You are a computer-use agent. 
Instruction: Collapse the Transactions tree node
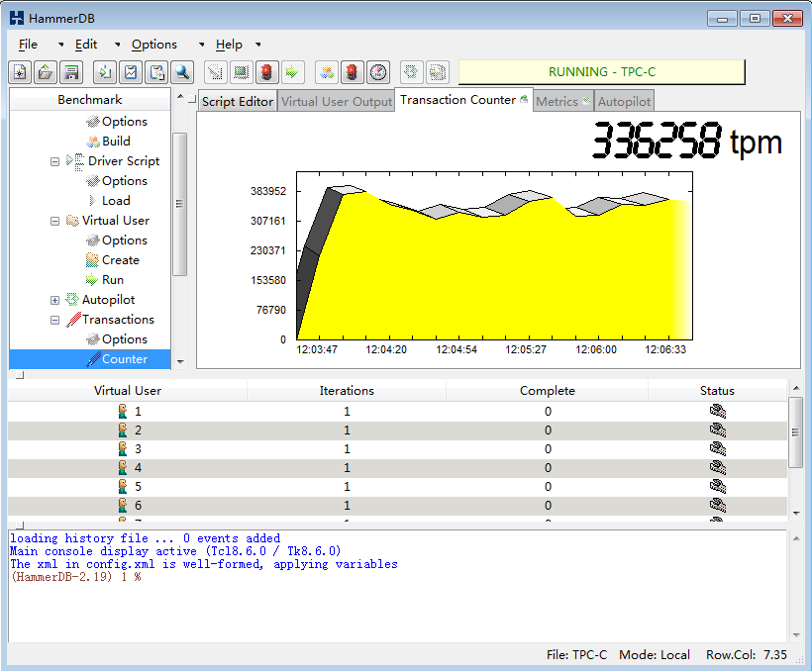tap(54, 320)
